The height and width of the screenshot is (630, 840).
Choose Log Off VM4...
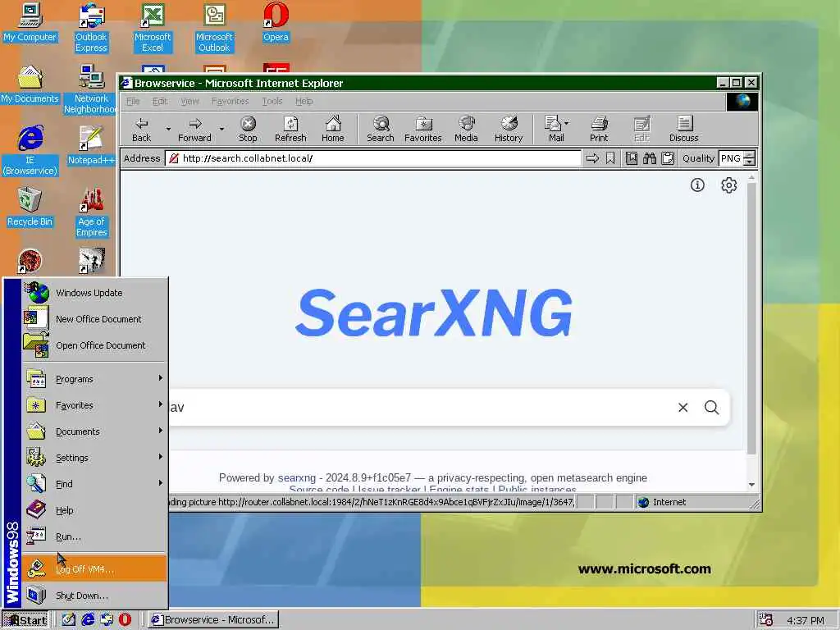tap(94, 569)
